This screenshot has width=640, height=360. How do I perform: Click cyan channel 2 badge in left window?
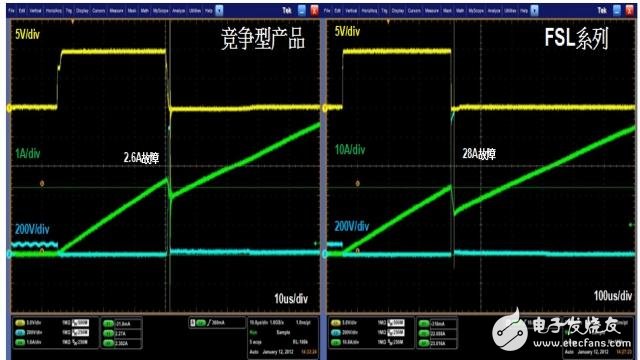pos(20,333)
